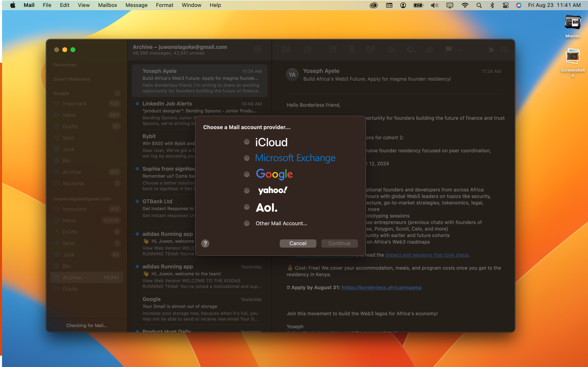The height and width of the screenshot is (367, 588).
Task: Click the search magnifier in Mail toolbar
Action: coord(504,50)
